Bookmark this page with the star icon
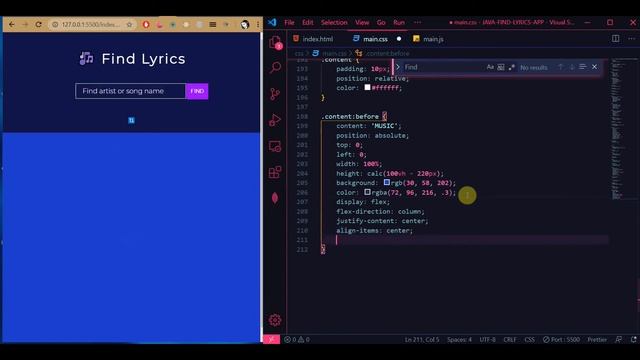 point(129,24)
